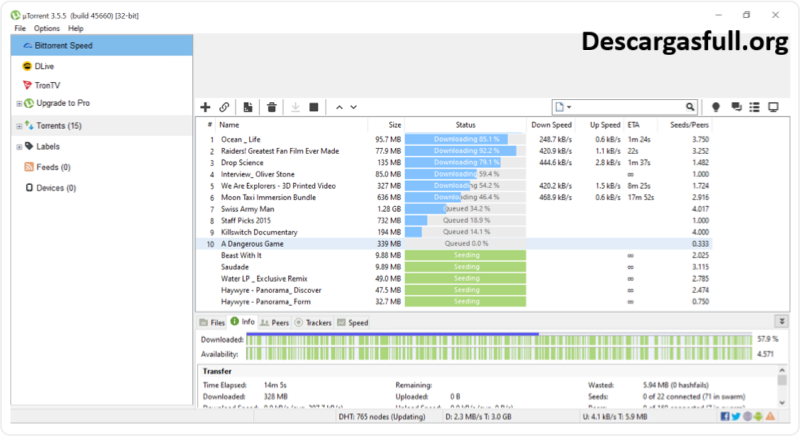The image size is (800, 437).
Task: Select Bittorrent Speed in the sidebar
Action: (x=64, y=46)
